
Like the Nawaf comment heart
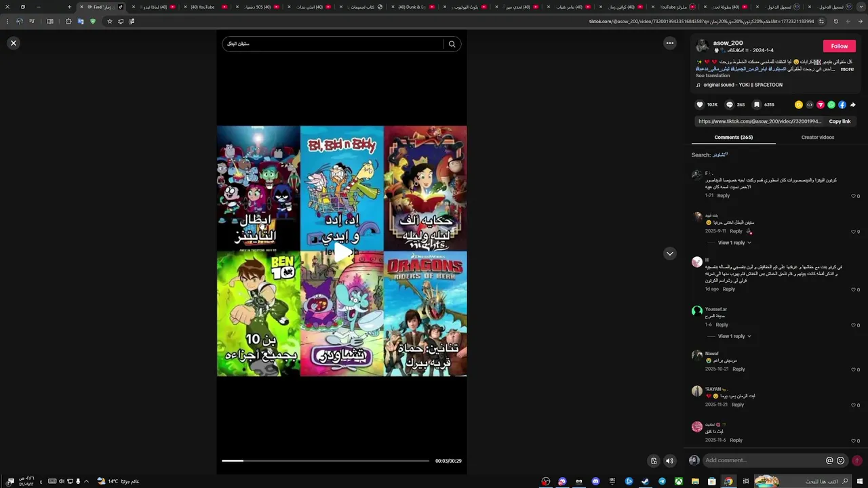[854, 370]
